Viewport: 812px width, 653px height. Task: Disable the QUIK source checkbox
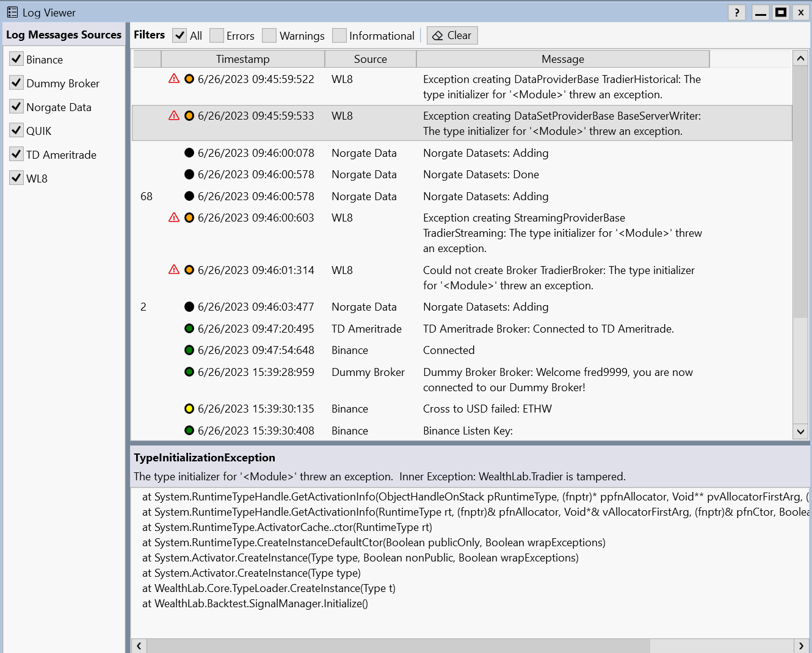(16, 130)
